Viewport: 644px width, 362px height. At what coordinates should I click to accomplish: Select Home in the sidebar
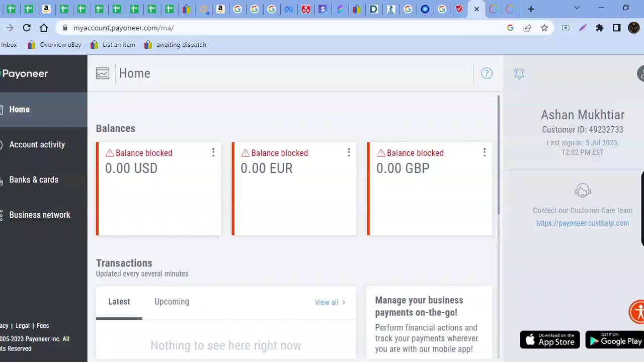pos(44,110)
